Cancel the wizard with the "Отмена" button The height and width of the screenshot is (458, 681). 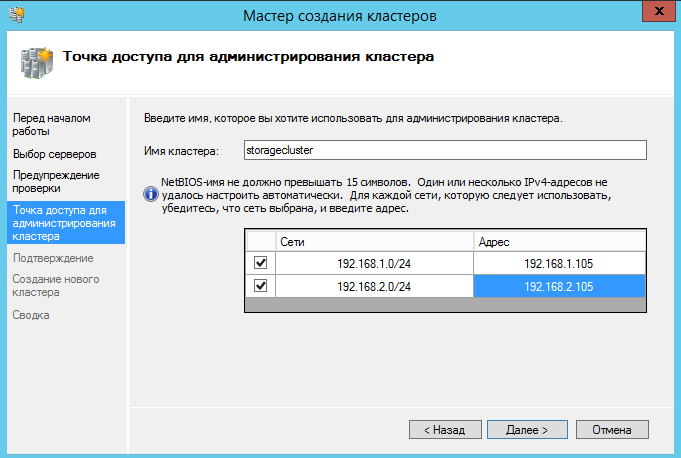pyautogui.click(x=611, y=430)
